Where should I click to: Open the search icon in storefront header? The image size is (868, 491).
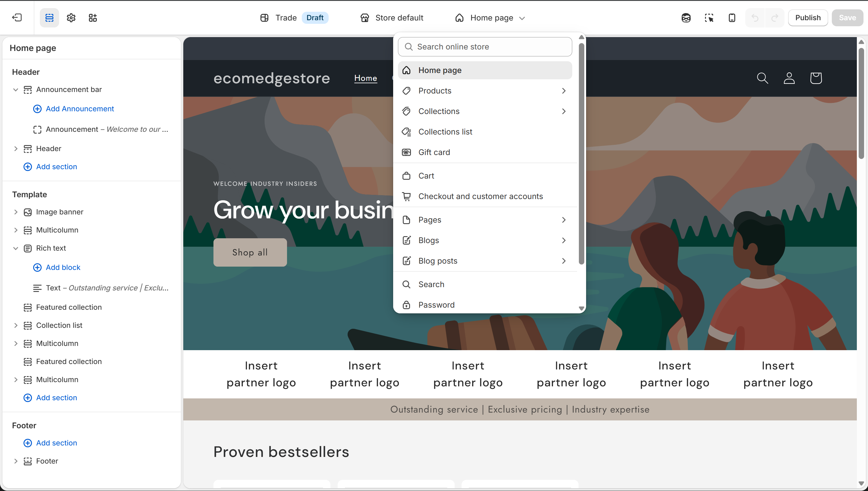[x=763, y=78]
